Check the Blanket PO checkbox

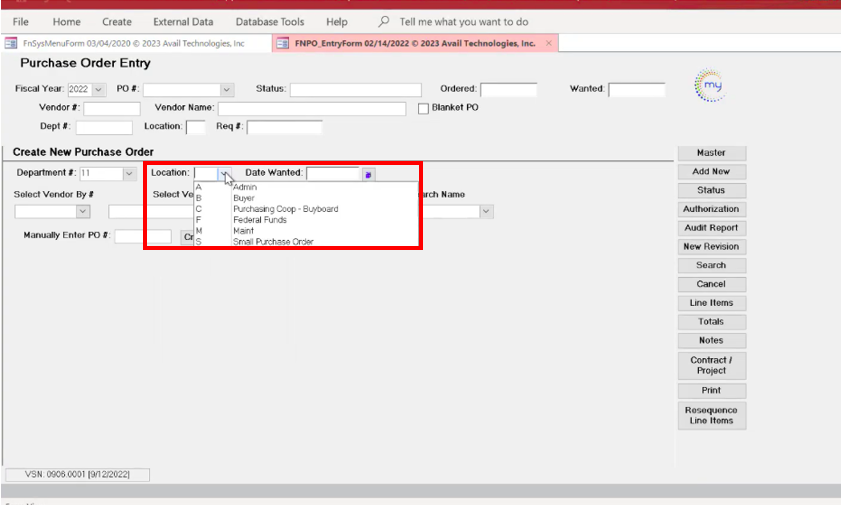[x=423, y=108]
